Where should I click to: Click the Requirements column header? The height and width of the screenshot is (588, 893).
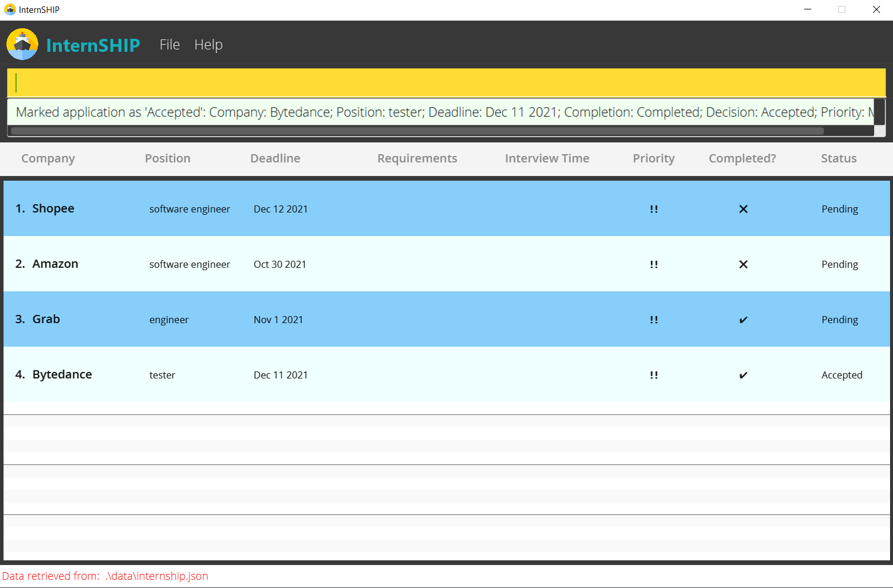click(x=417, y=158)
